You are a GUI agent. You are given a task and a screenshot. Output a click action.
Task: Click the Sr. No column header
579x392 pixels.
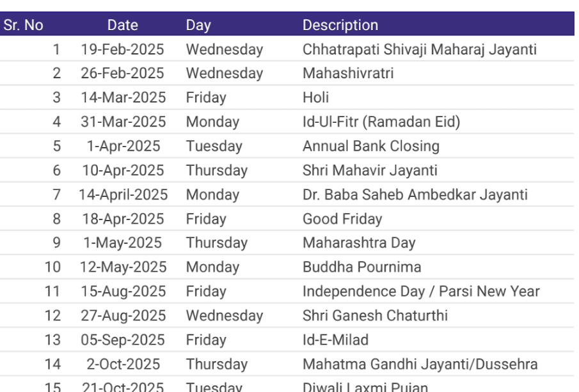pos(24,26)
